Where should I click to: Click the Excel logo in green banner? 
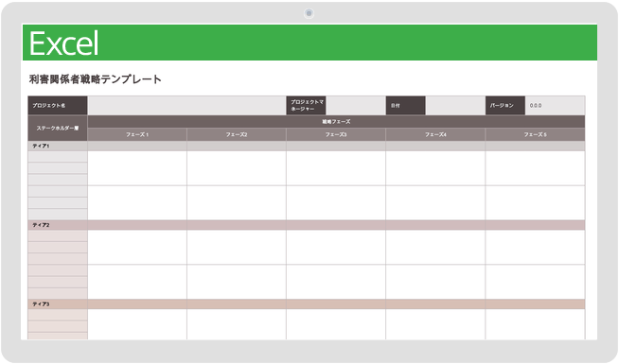64,43
